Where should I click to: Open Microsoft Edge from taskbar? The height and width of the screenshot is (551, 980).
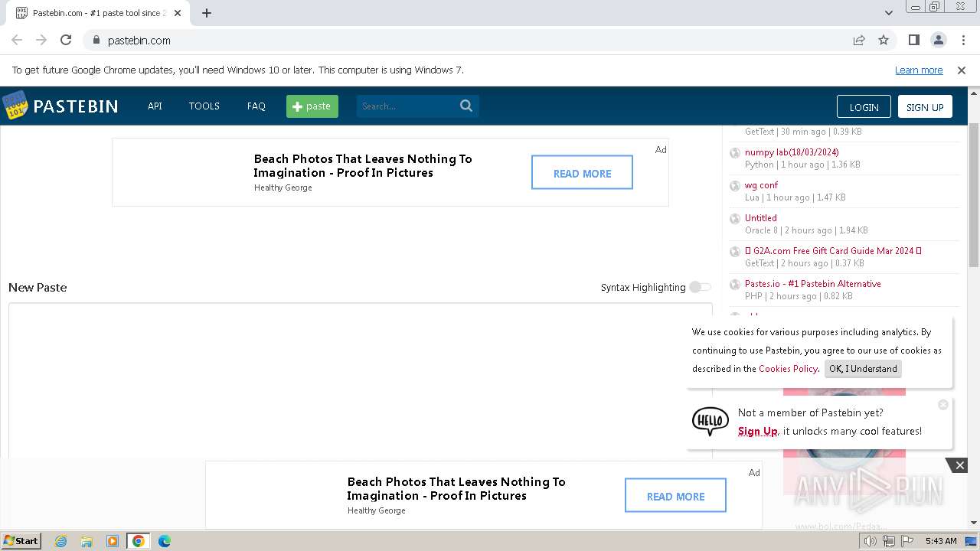165,541
